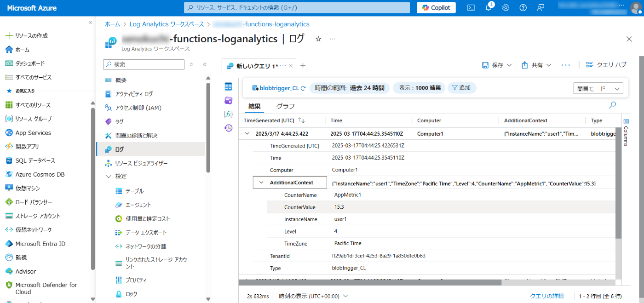Select タグ in the resource menu
Viewport: 644px width, 303px height.
[x=119, y=121]
